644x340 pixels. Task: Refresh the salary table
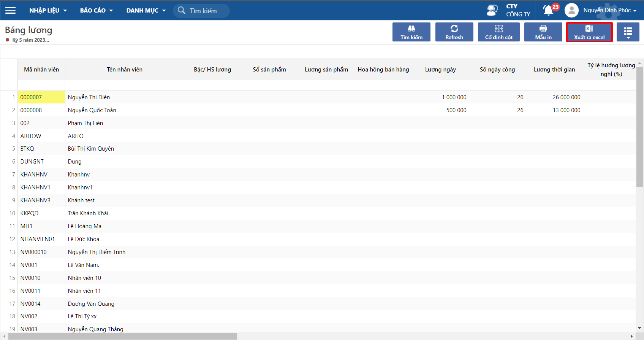pos(454,32)
